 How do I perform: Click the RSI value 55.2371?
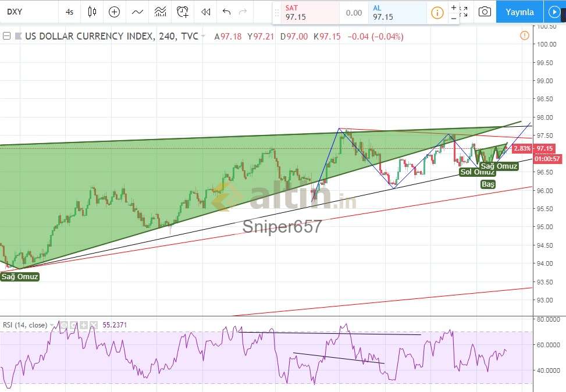[115, 325]
